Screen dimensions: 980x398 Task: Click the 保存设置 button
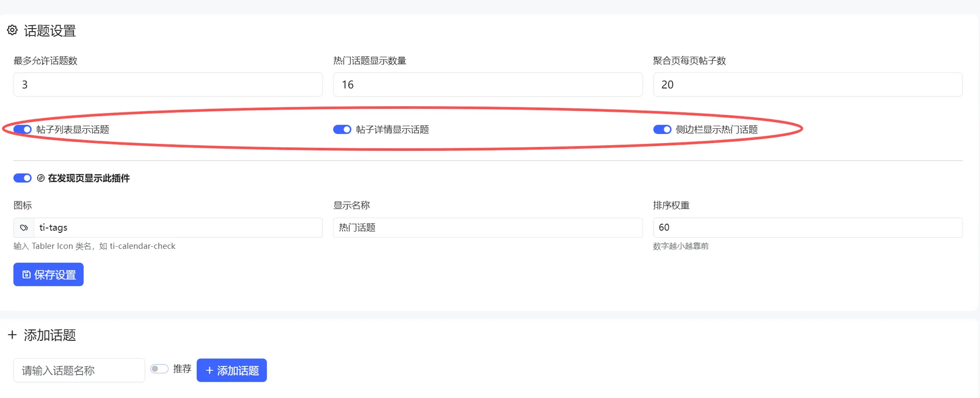(x=49, y=274)
